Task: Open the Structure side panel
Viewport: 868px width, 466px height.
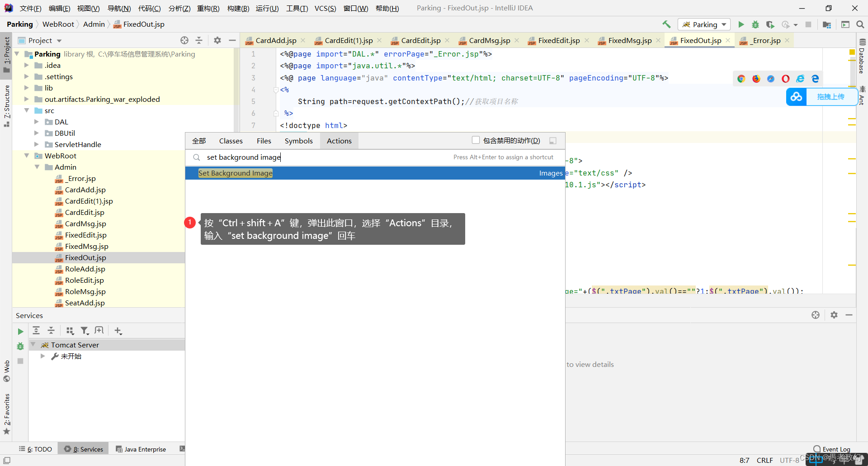Action: (6, 105)
